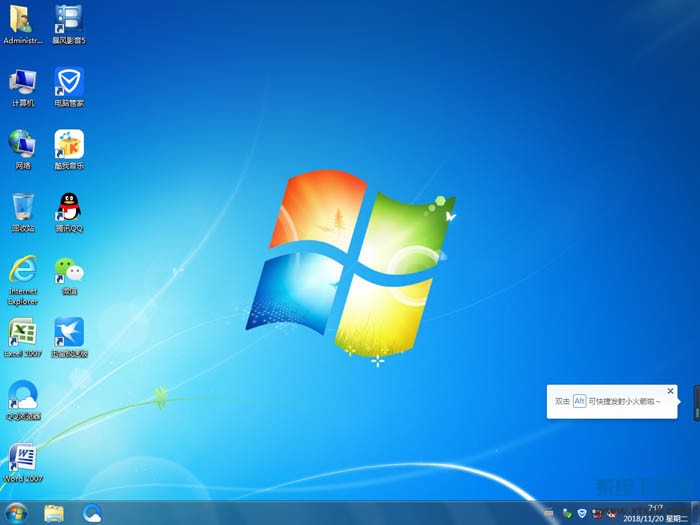Screen dimensions: 700x525
Task: Select the Word 2007 desktop shortcut
Action: click(22, 458)
